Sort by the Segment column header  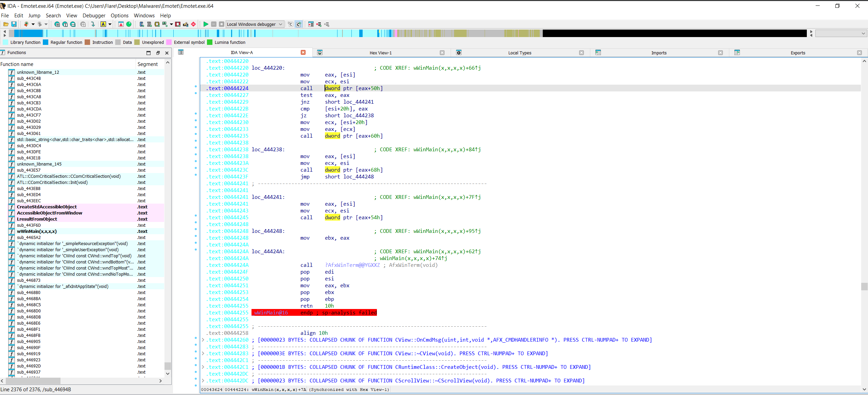point(150,64)
